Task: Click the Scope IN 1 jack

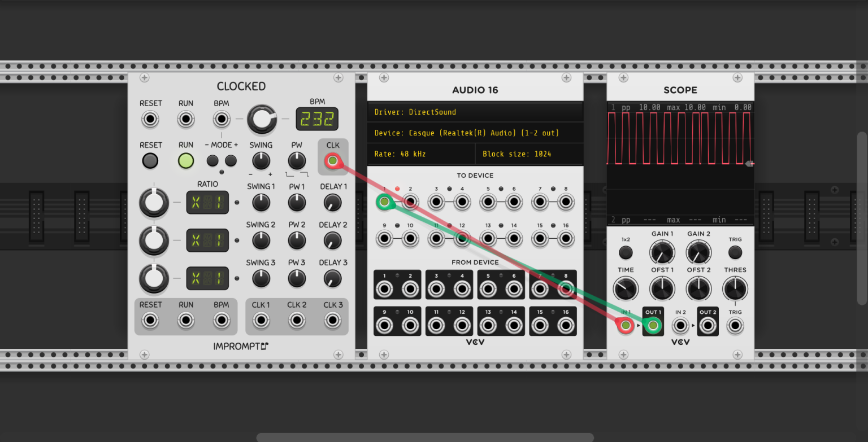Action: pos(626,326)
